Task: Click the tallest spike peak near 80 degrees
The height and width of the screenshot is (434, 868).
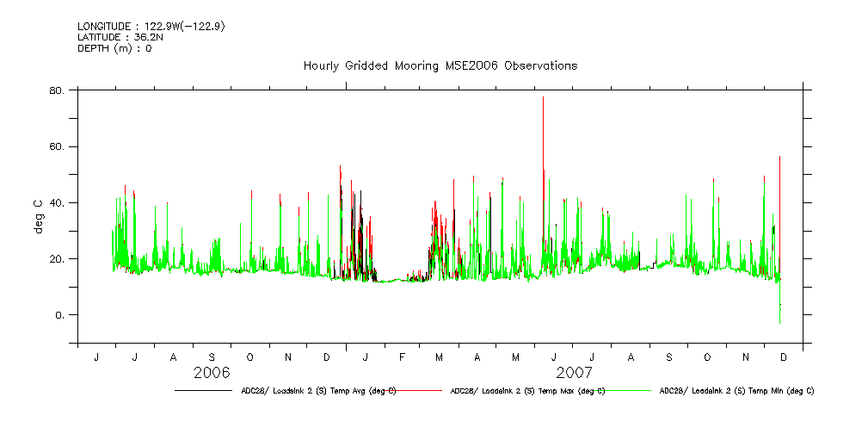Action: (543, 98)
